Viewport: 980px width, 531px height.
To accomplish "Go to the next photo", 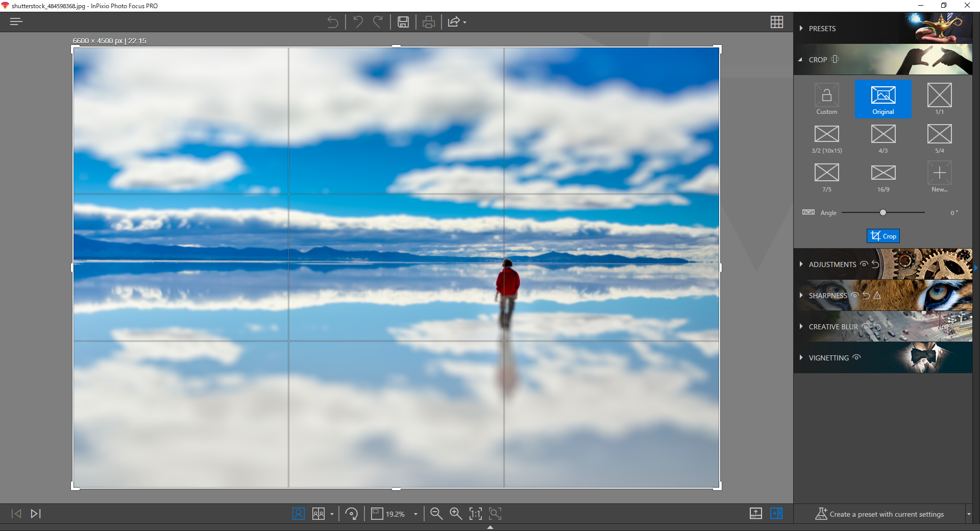I will [x=36, y=514].
